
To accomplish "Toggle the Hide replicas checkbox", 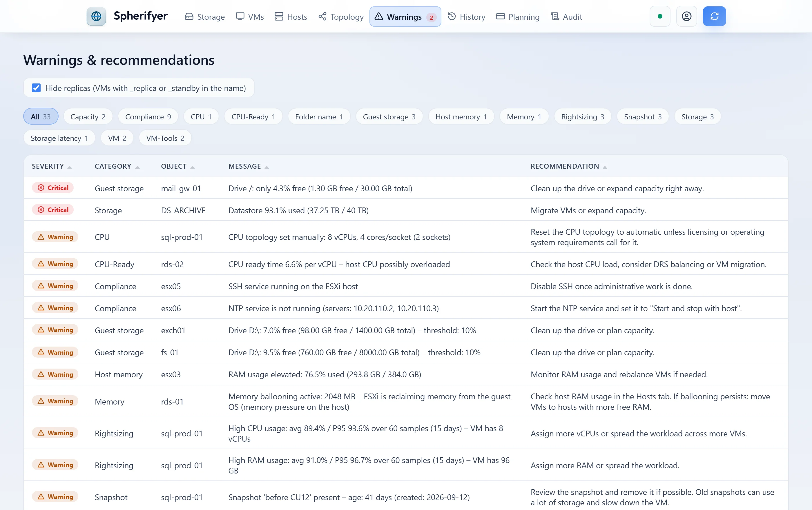I will coord(36,88).
